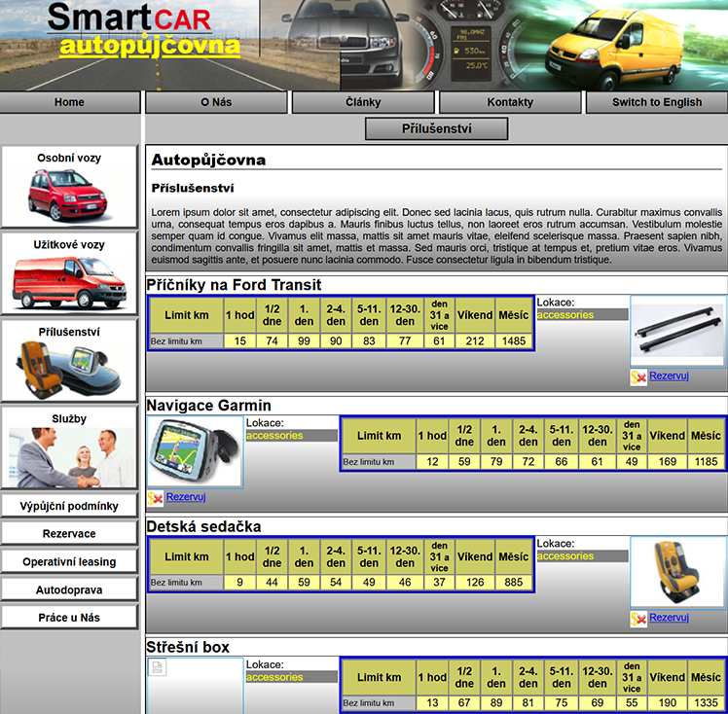Open Kontakty page
The height and width of the screenshot is (714, 728).
[x=510, y=102]
